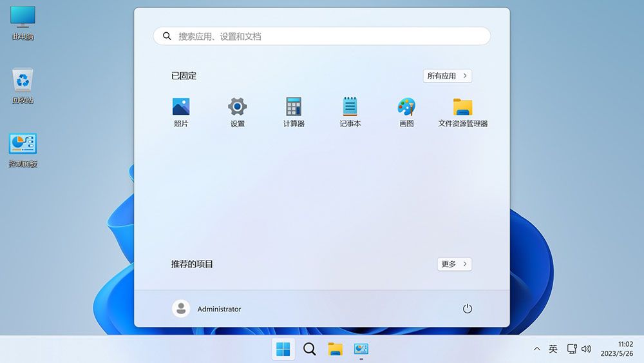Image resolution: width=644 pixels, height=363 pixels.
Task: Open 文件资源管理器 in the pinned apps
Action: pyautogui.click(x=463, y=112)
